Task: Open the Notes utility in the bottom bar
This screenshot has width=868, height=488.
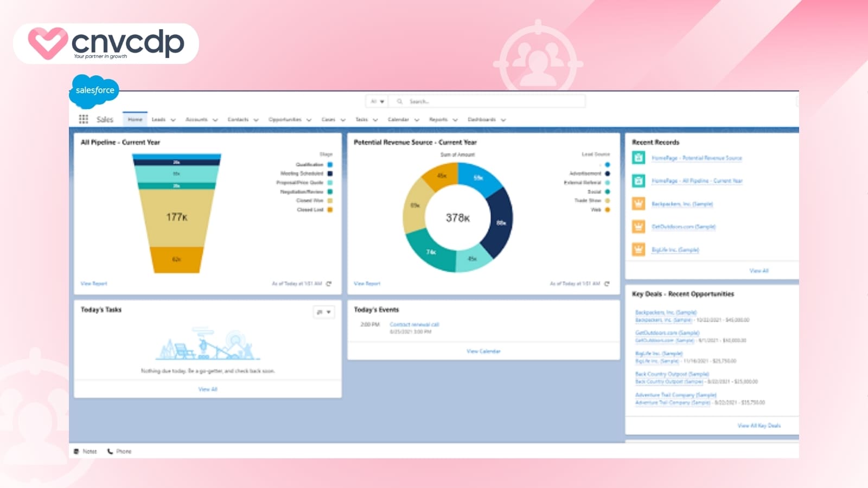Action: 85,451
